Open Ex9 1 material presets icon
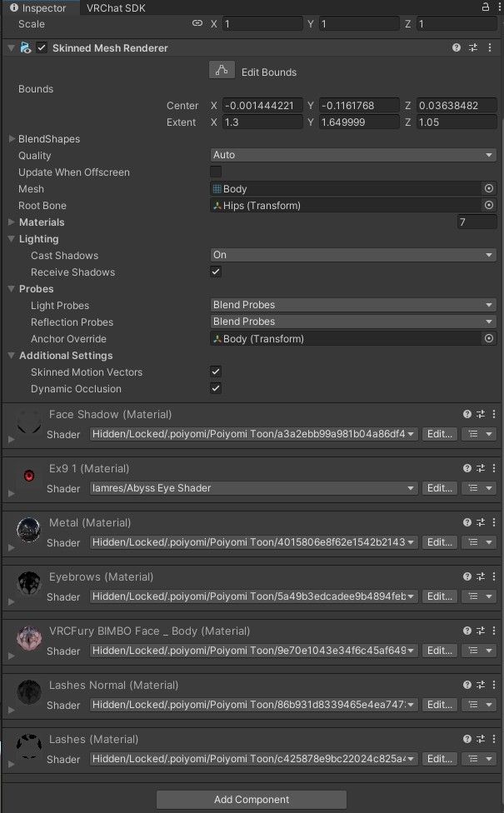The height and width of the screenshot is (813, 504). click(x=481, y=467)
